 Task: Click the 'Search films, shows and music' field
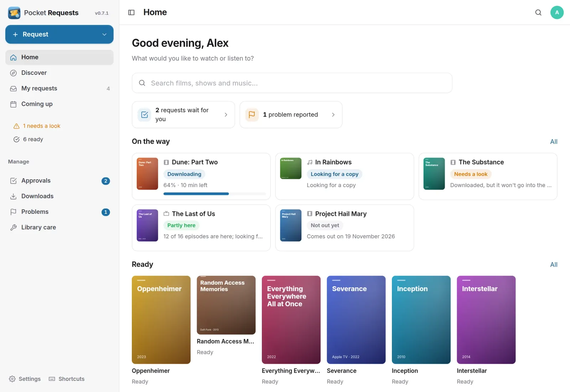(x=292, y=83)
